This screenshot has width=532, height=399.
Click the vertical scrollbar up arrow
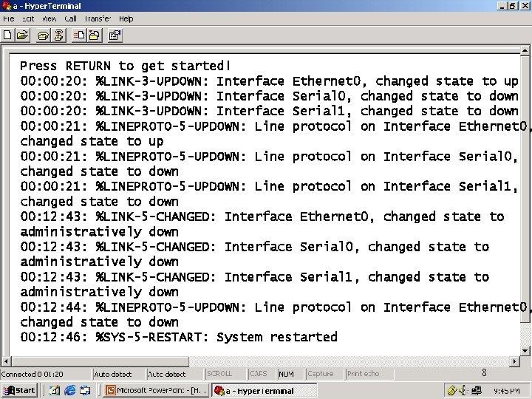click(x=525, y=50)
